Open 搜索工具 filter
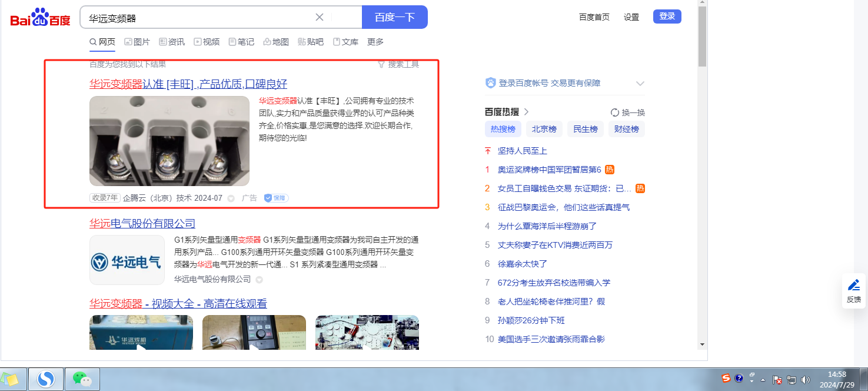This screenshot has height=391, width=868. (x=398, y=64)
